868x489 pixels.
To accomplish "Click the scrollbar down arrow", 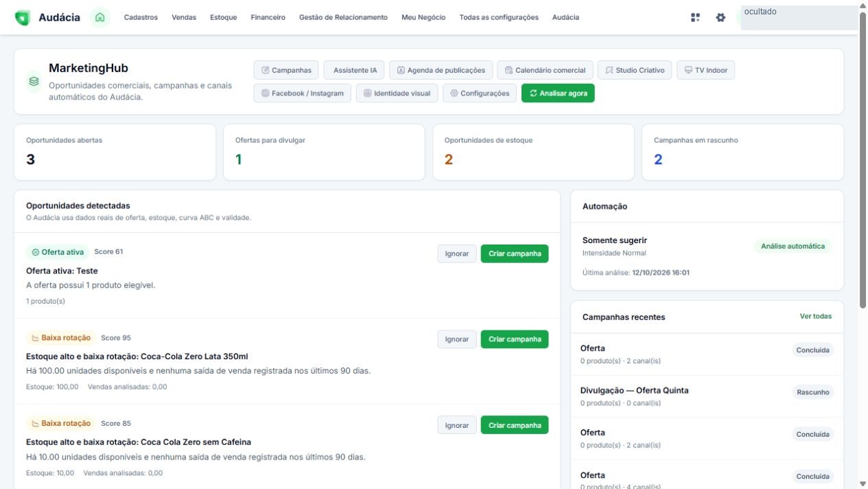I will [x=863, y=484].
